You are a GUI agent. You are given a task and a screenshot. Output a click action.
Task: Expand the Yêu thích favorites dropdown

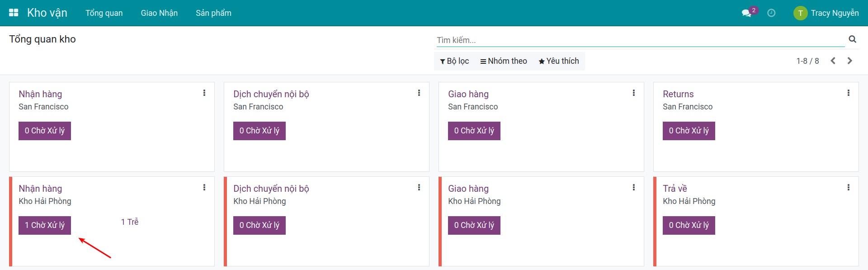click(x=558, y=61)
